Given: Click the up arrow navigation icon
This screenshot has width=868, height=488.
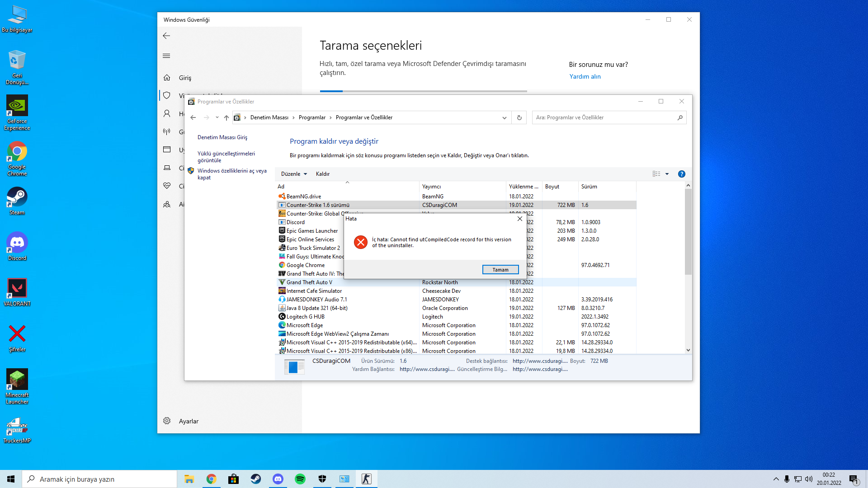Looking at the screenshot, I should pos(226,117).
